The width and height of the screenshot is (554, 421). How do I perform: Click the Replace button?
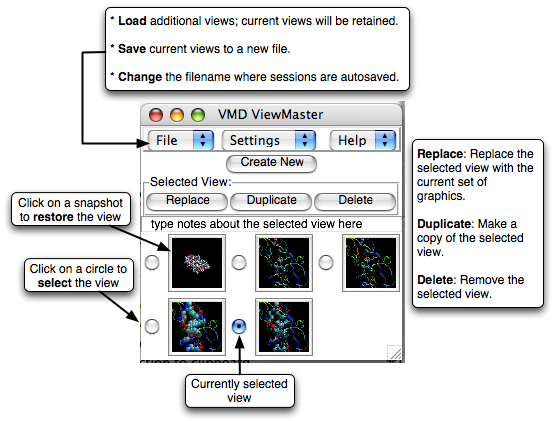187,201
